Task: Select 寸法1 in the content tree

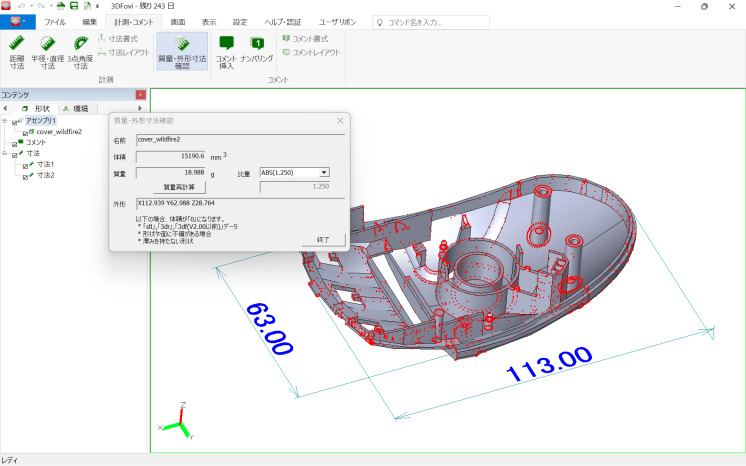Action: 46,164
